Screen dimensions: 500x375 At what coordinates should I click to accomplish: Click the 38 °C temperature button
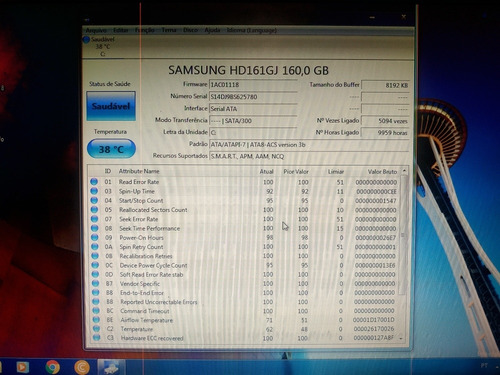(x=111, y=149)
